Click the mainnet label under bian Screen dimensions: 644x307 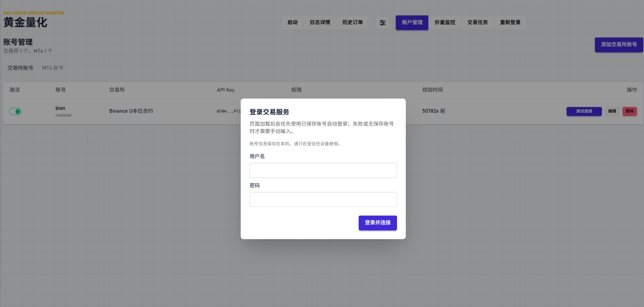tap(63, 115)
